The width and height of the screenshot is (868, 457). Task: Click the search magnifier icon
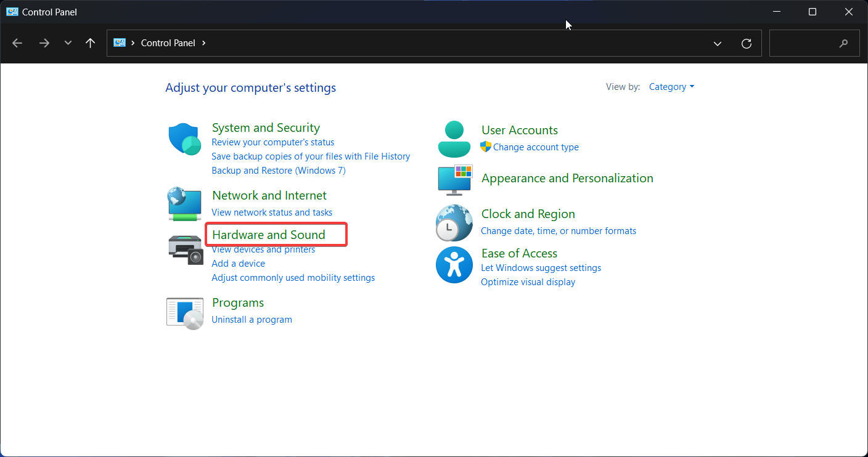(844, 44)
